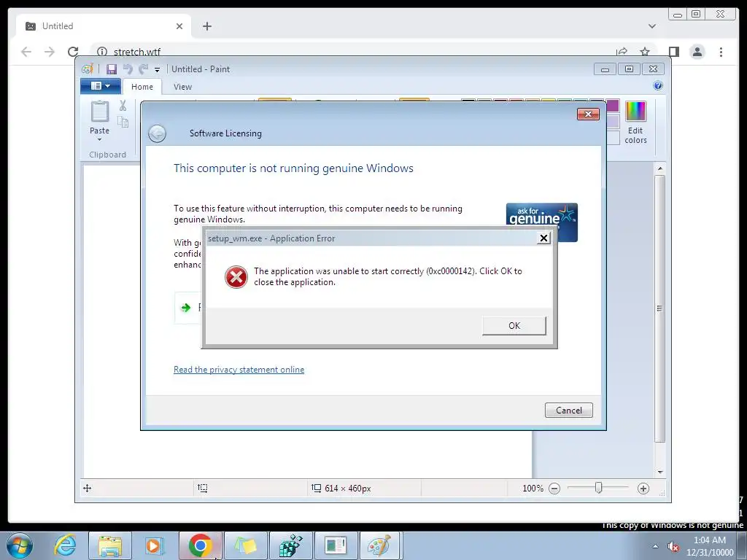The height and width of the screenshot is (560, 747).
Task: Click the zoom out minus button
Action: tap(554, 489)
